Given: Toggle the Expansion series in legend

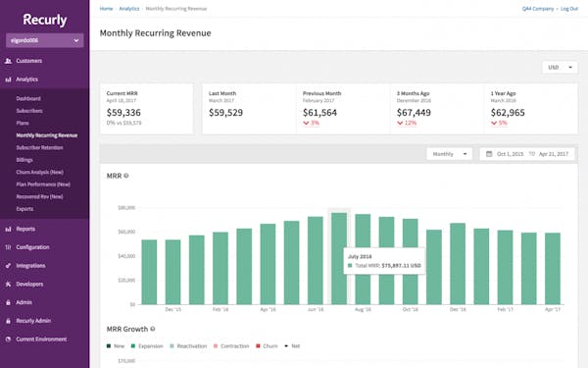Looking at the screenshot, I should (x=147, y=346).
